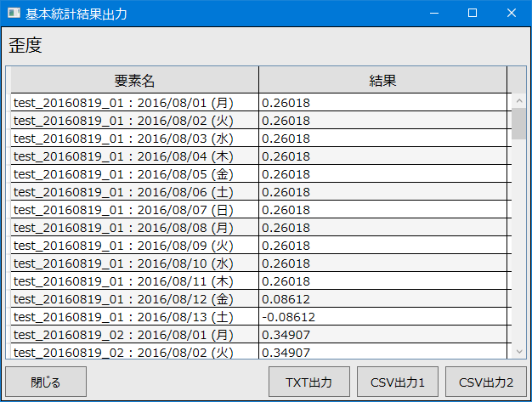Click 0.26018 in the 2016/08/05 (金) row

(x=286, y=174)
